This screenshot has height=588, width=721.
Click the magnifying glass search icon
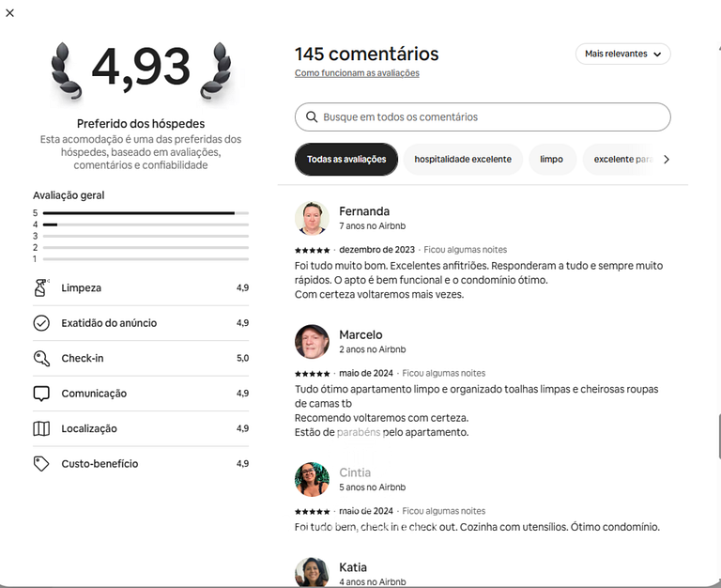click(311, 117)
